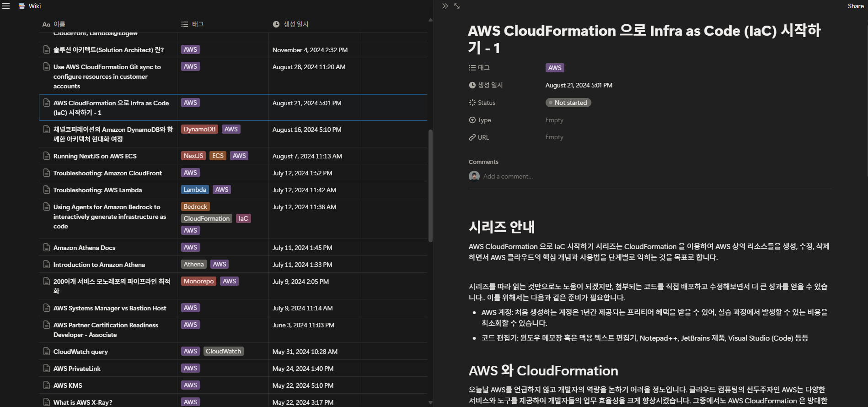Click the orange Bedrock tag

pos(195,207)
